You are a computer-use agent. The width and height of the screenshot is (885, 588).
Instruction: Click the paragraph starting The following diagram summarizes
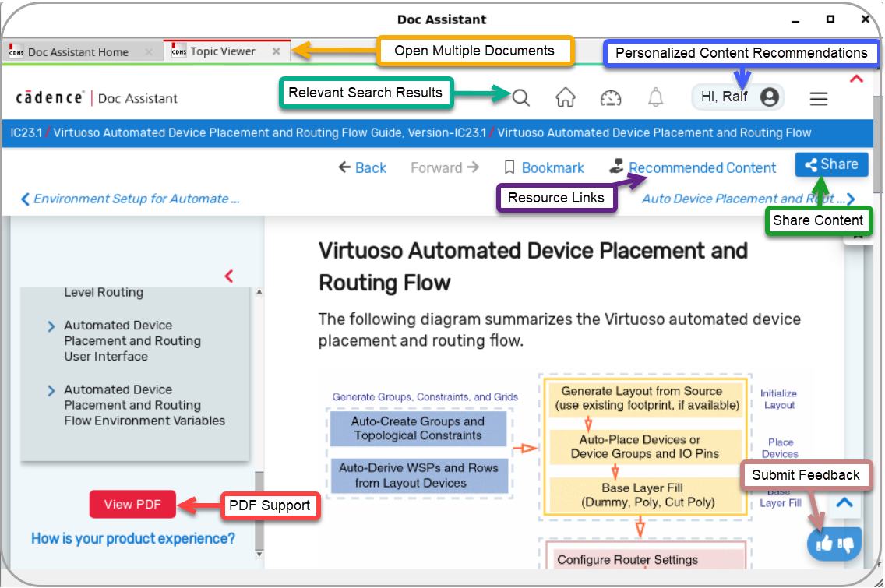click(559, 330)
